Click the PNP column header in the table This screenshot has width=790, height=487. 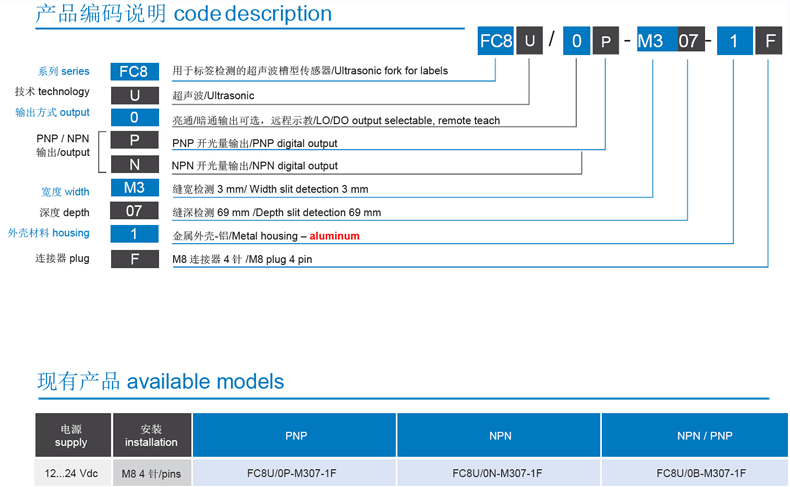click(295, 436)
